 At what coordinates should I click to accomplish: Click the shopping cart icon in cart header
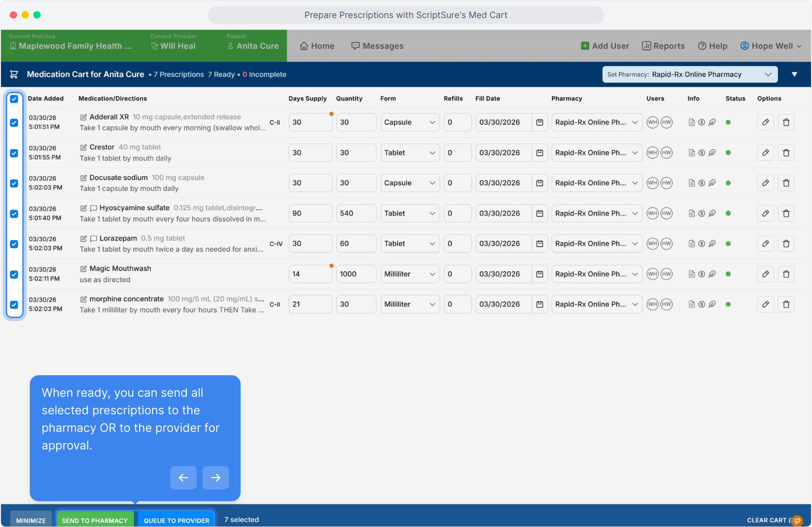coord(14,74)
